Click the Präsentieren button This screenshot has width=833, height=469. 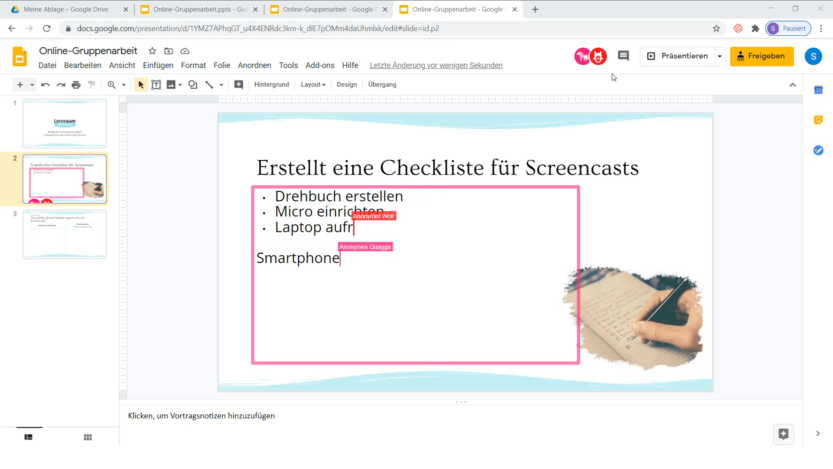[x=678, y=56]
